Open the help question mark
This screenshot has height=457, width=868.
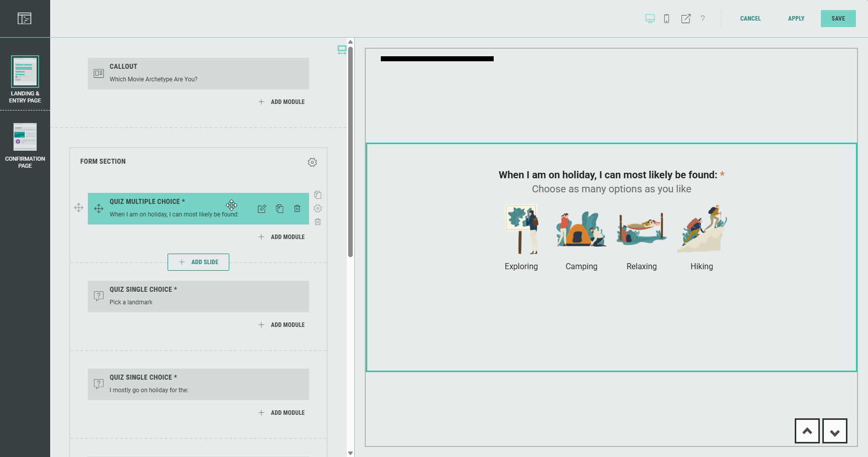702,19
